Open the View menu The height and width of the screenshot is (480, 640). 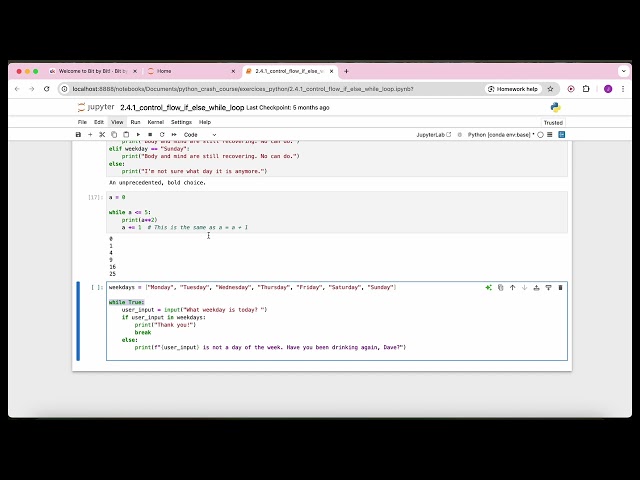(x=117, y=122)
